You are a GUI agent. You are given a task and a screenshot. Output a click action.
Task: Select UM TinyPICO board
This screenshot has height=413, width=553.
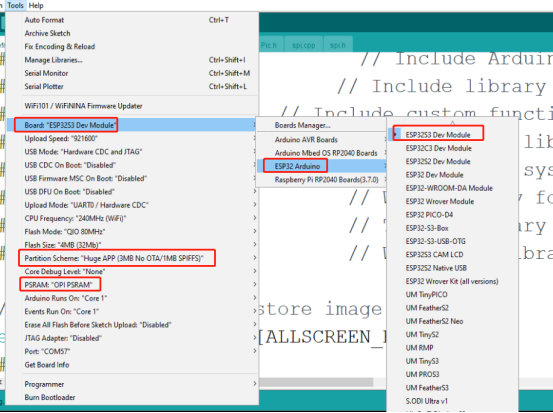[x=453, y=294]
